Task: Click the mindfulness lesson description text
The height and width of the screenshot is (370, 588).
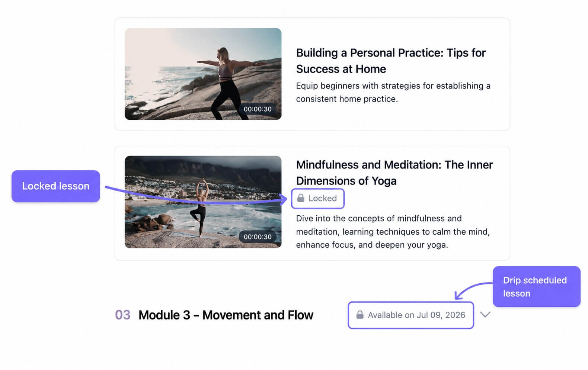Action: click(393, 231)
